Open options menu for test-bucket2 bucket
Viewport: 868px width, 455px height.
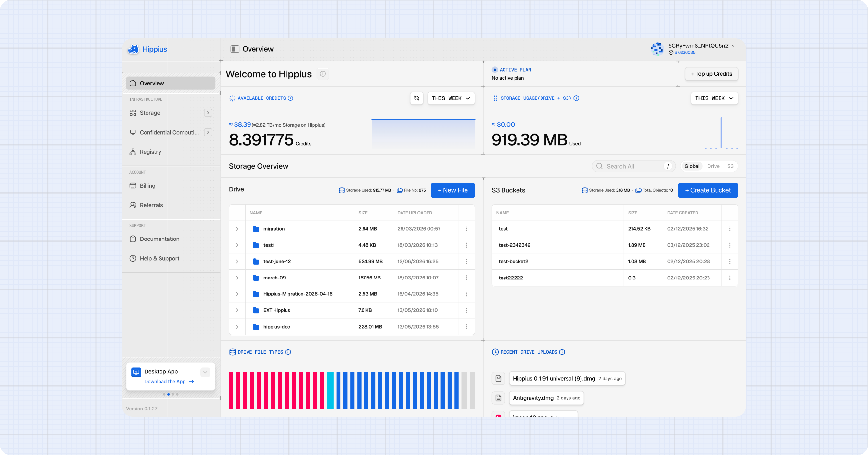(x=730, y=261)
